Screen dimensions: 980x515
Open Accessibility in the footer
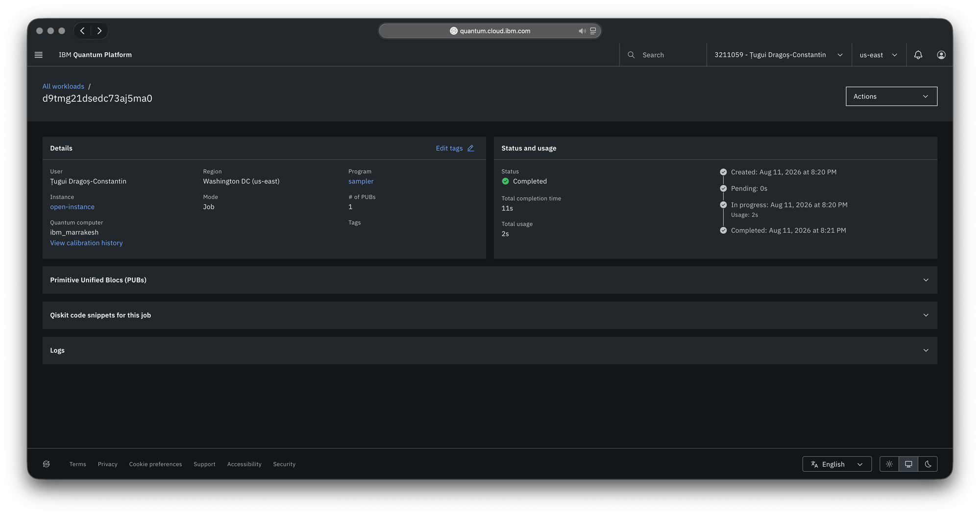pos(244,464)
